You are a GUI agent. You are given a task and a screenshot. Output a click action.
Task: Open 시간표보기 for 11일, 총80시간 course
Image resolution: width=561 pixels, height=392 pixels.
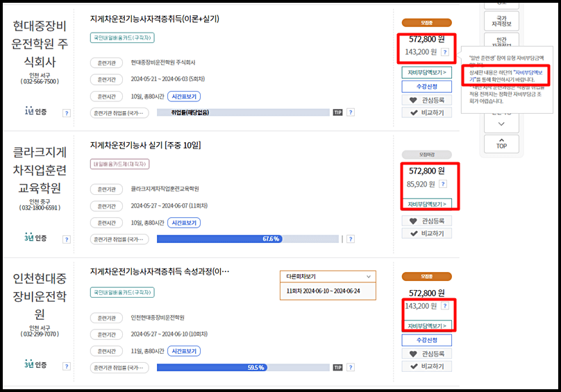(184, 351)
